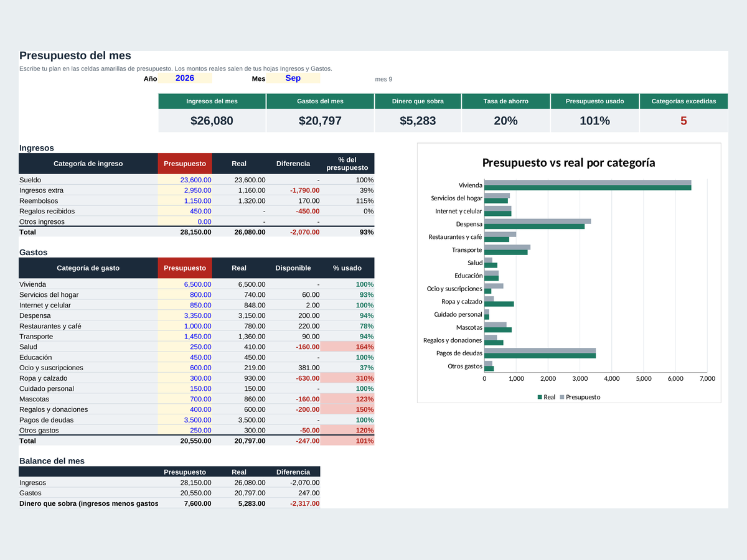Select the Gastos del mes value $20,797
747x560 pixels.
[x=321, y=121]
